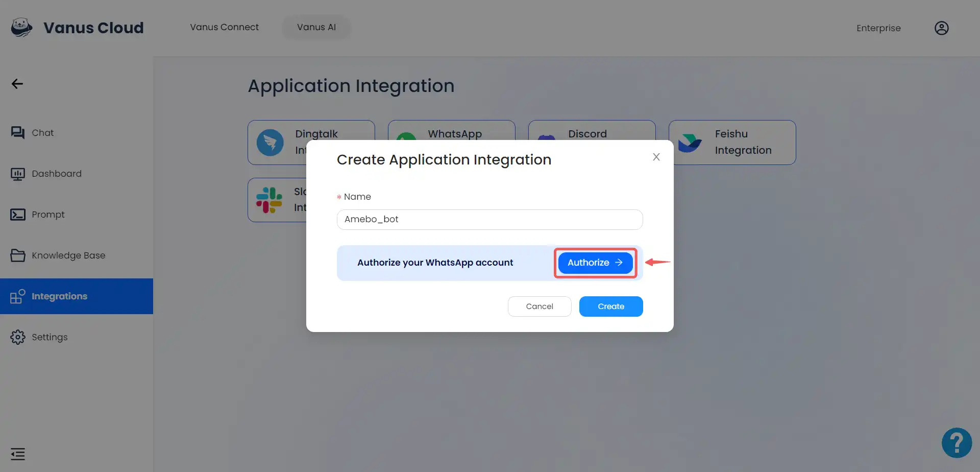980x472 pixels.
Task: Open the help question mark bubble
Action: pos(957,443)
